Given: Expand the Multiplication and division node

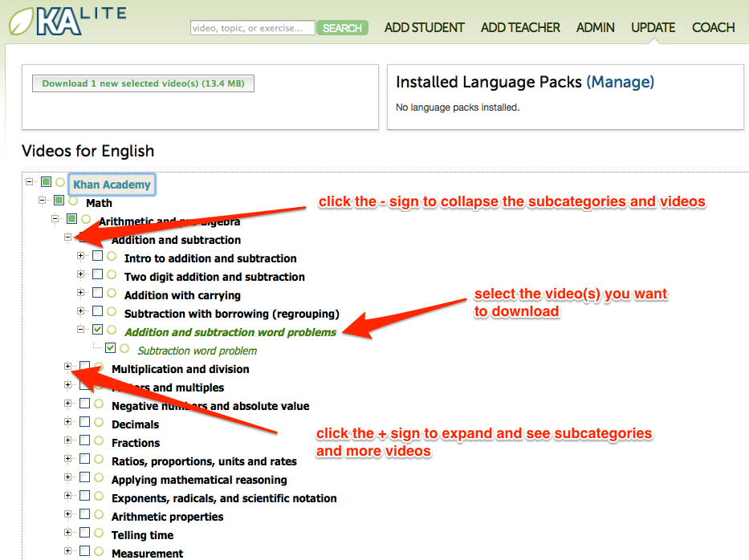Looking at the screenshot, I should pos(67,367).
